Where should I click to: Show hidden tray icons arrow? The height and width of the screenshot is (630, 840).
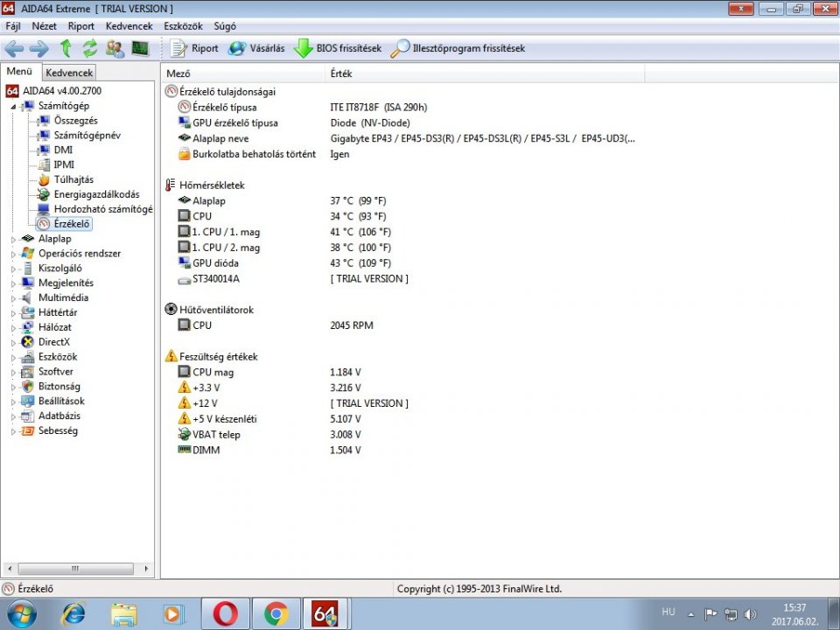(x=691, y=614)
